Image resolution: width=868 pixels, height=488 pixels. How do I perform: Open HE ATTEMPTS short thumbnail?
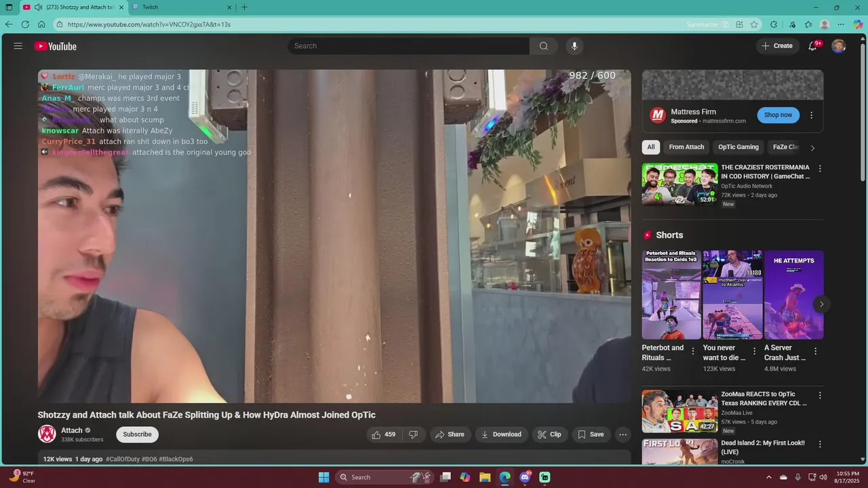click(x=794, y=295)
